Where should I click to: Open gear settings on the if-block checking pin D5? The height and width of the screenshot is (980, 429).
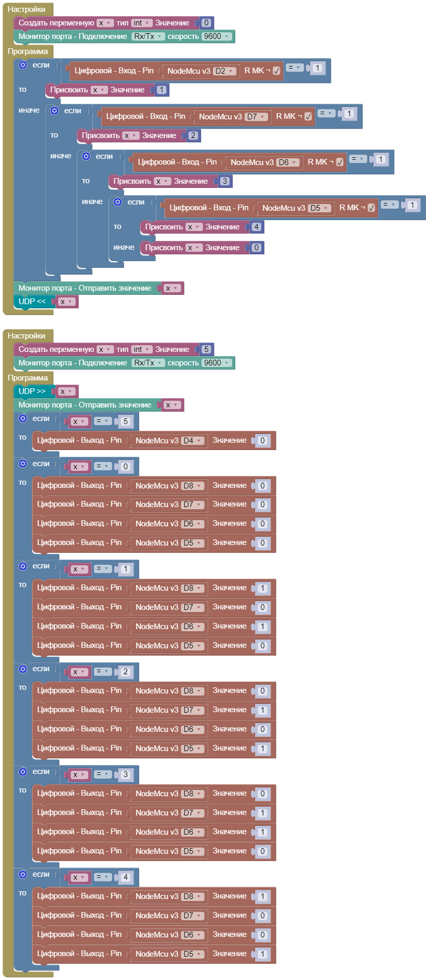[x=118, y=202]
